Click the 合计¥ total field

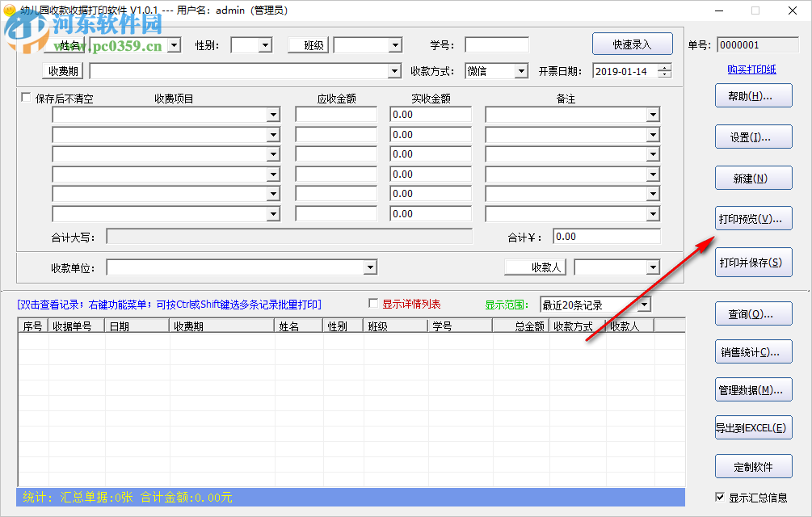coord(607,237)
